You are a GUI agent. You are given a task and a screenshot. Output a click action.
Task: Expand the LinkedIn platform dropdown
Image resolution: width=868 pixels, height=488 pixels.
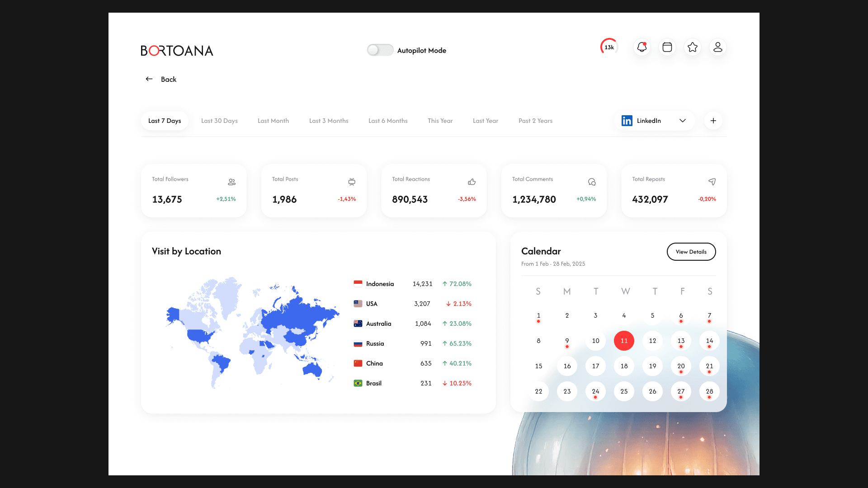pyautogui.click(x=654, y=121)
